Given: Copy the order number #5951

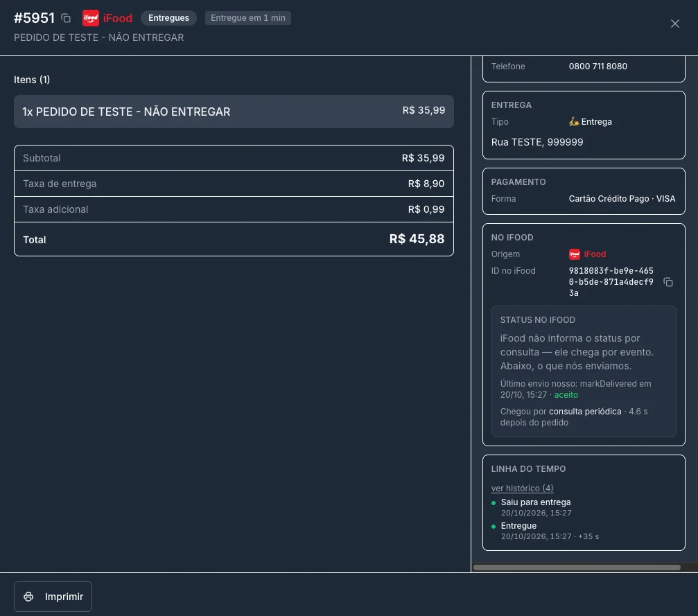Looking at the screenshot, I should click(66, 18).
